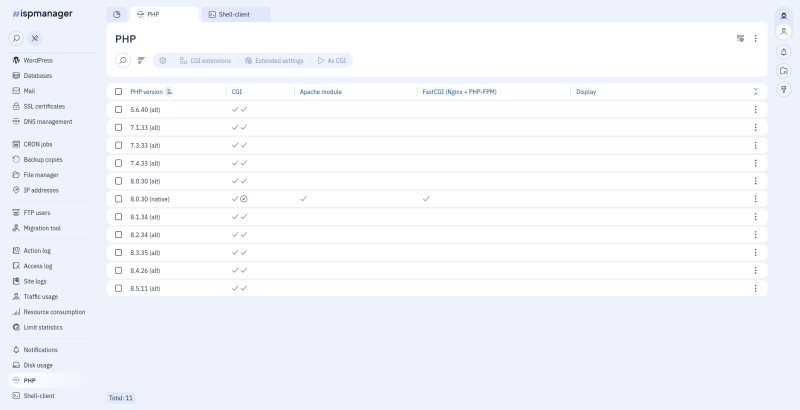Click the DNS management icon
The height and width of the screenshot is (410, 800).
[16, 121]
